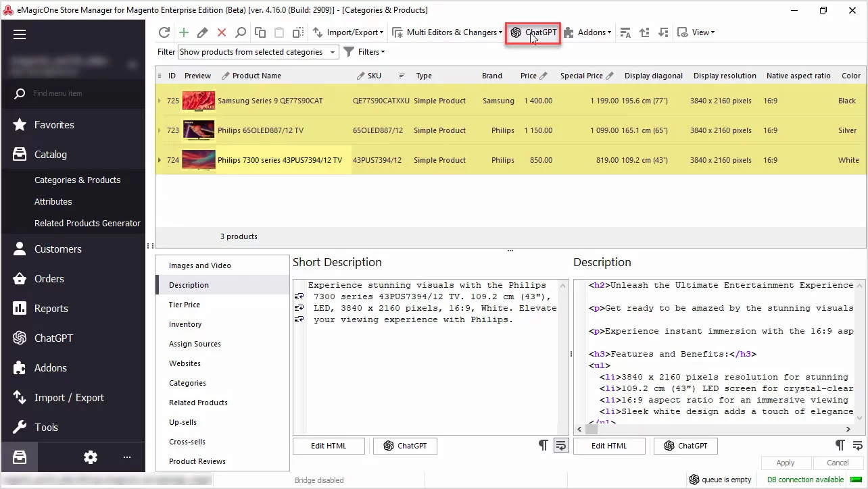Click the pencil Edit product icon

pyautogui.click(x=202, y=32)
